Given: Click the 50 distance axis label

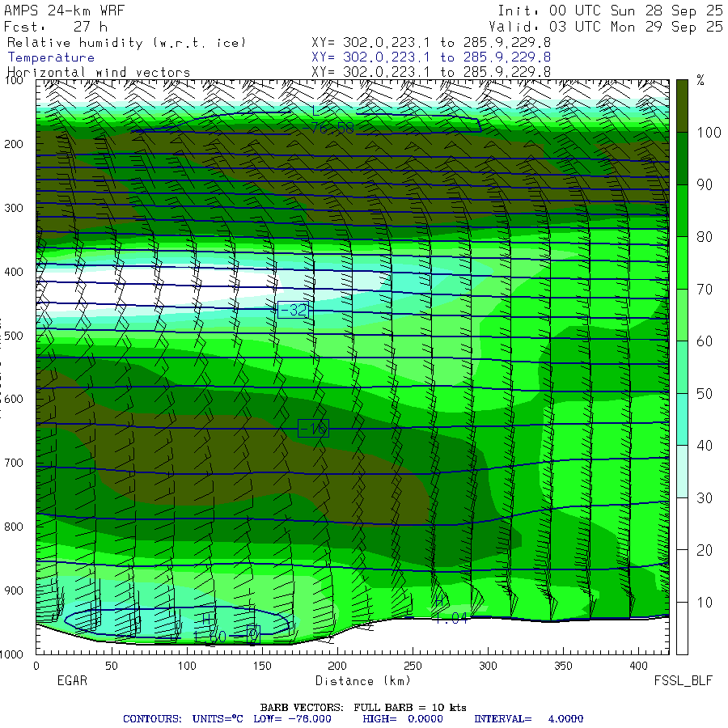Looking at the screenshot, I should pos(112,666).
